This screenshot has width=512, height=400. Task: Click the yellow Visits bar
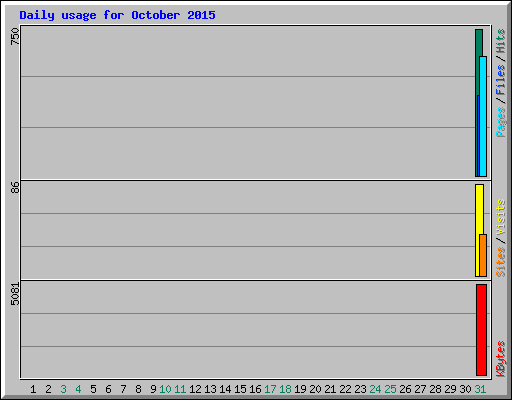tap(479, 210)
